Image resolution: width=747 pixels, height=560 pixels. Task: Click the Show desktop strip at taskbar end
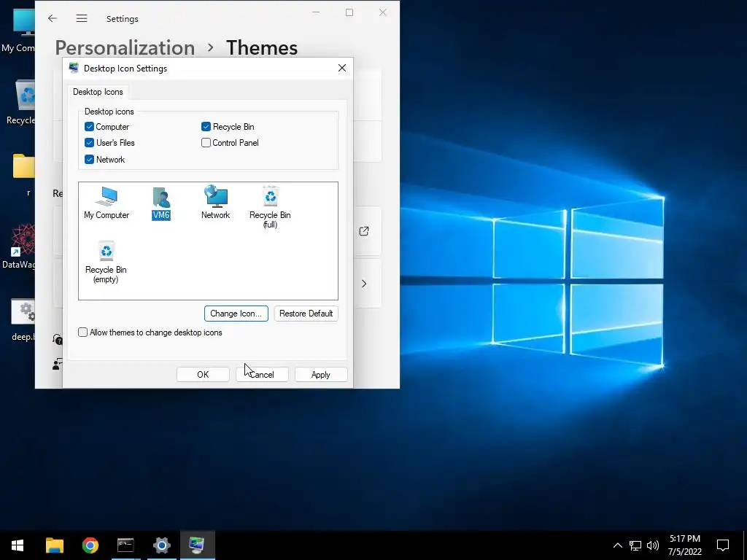(x=745, y=545)
